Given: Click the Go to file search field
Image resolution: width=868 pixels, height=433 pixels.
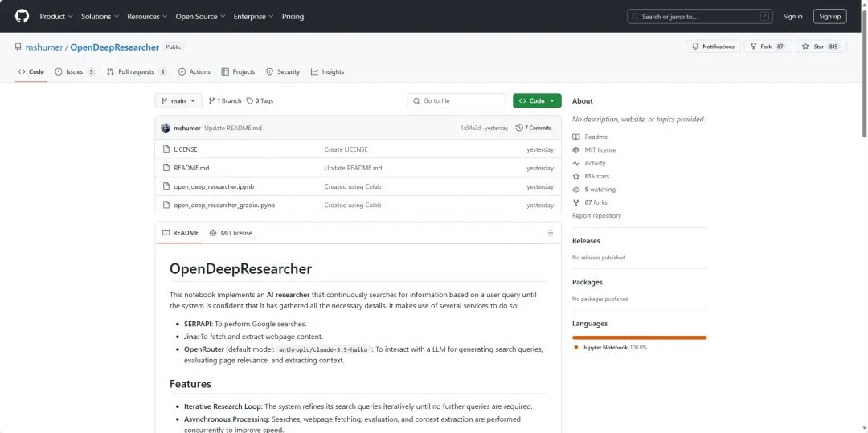Looking at the screenshot, I should point(457,100).
